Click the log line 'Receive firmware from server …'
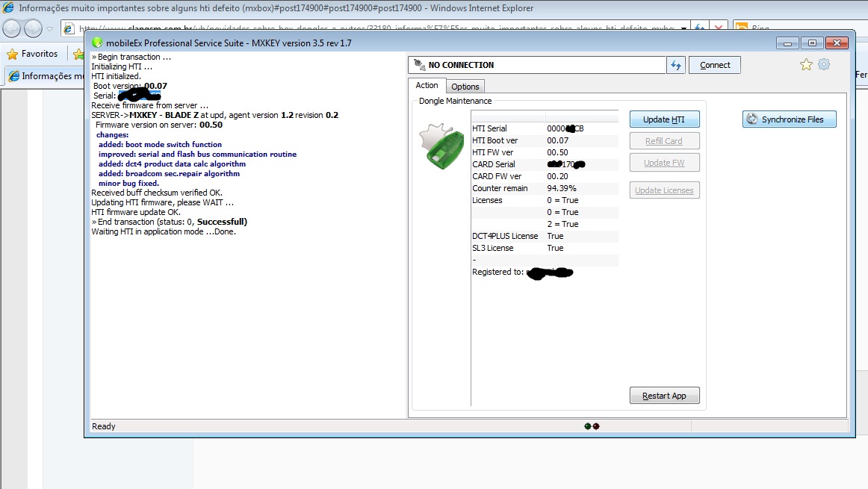The height and width of the screenshot is (489, 868). coord(150,106)
